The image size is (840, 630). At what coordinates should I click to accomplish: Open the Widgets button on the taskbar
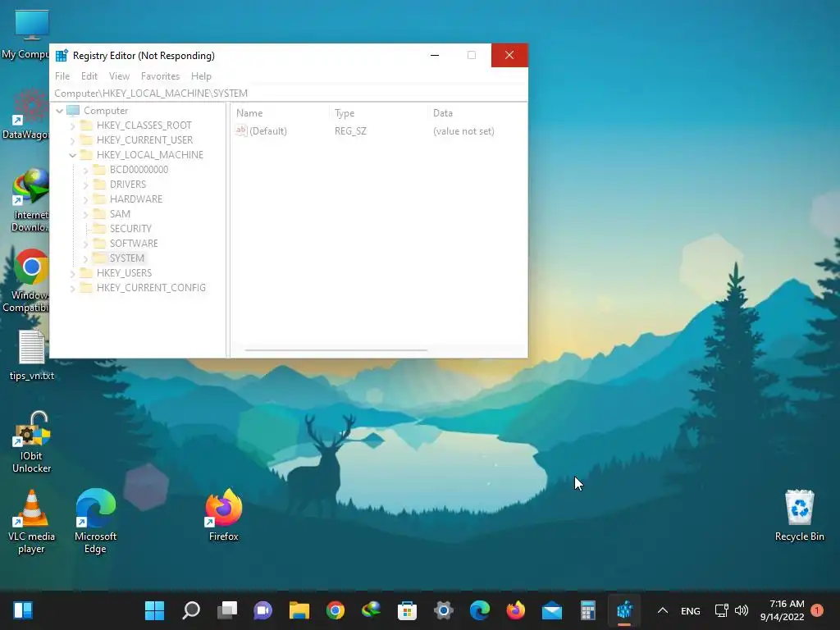[x=23, y=610]
